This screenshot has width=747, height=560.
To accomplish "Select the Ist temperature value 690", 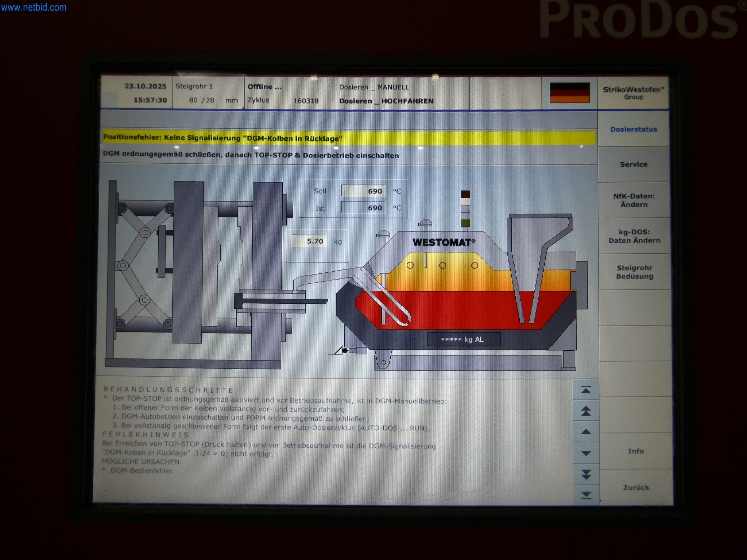I will [363, 208].
